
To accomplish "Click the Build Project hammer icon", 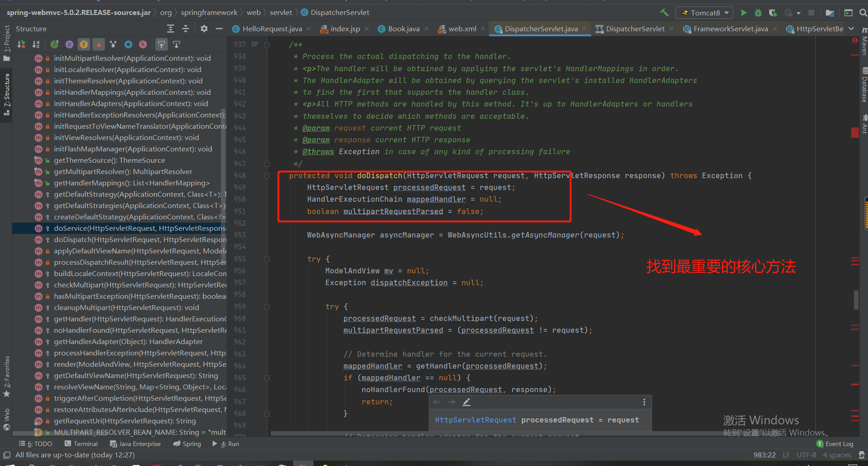I will pos(665,13).
